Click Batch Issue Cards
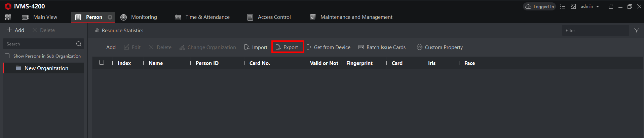The height and width of the screenshot is (138, 644). coord(382,47)
